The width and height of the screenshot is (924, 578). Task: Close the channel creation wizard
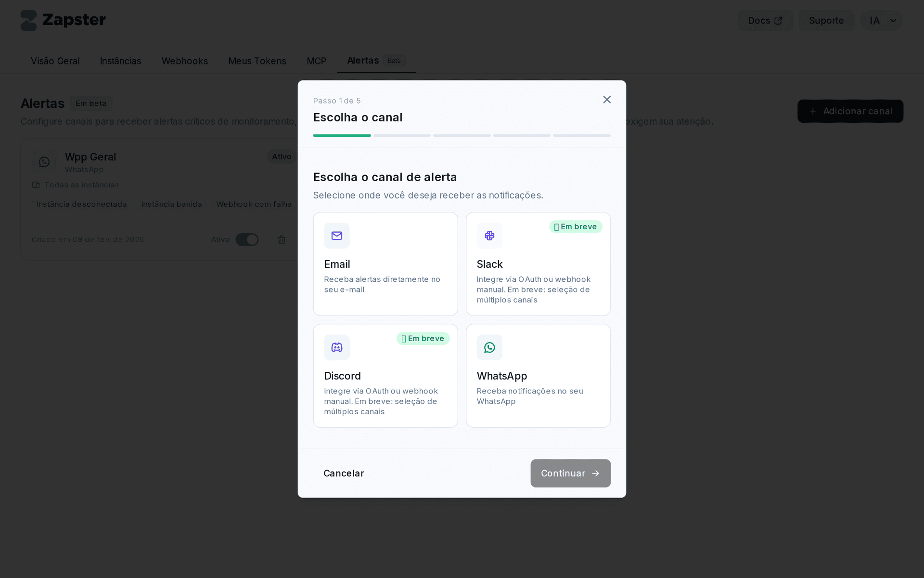pos(606,100)
